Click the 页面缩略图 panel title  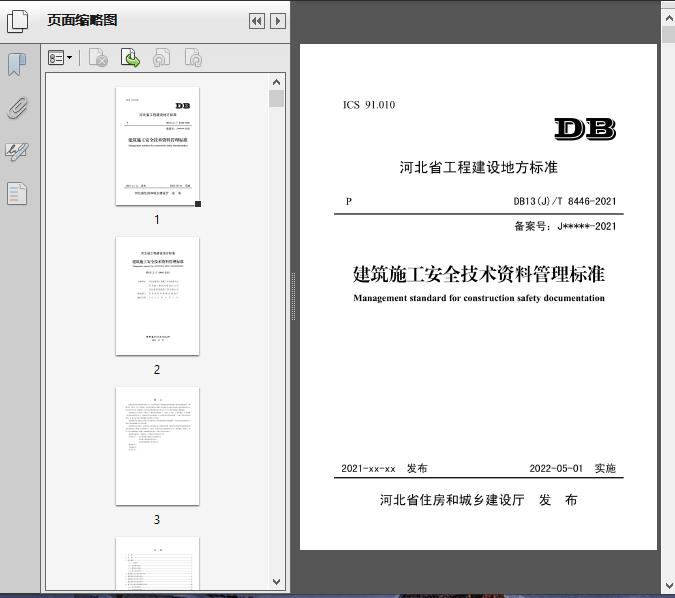pyautogui.click(x=82, y=20)
